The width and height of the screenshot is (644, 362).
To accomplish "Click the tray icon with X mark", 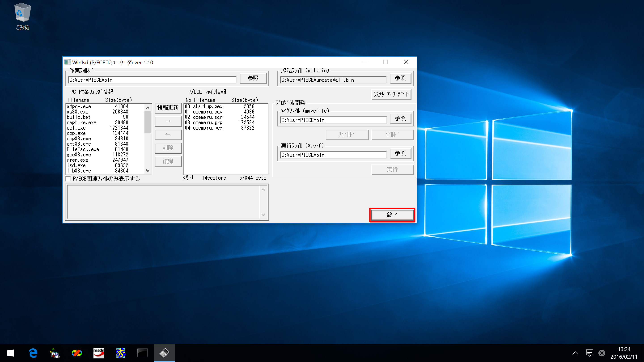I will click(x=602, y=353).
